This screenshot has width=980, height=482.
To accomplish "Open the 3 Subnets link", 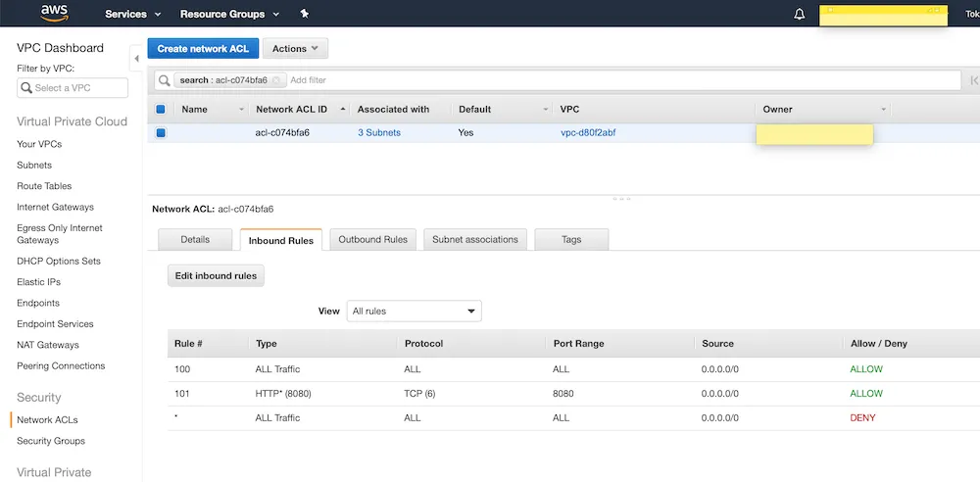I will point(378,132).
